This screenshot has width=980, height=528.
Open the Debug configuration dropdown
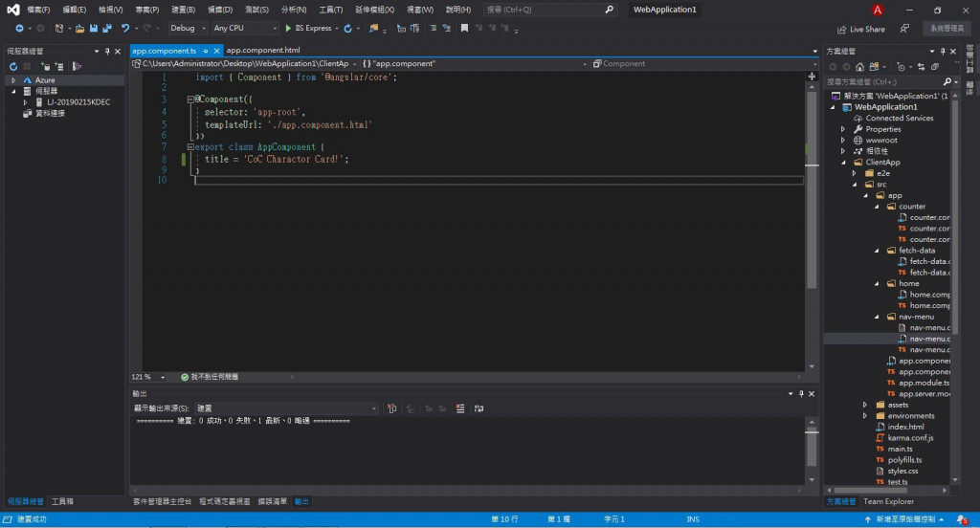click(189, 28)
